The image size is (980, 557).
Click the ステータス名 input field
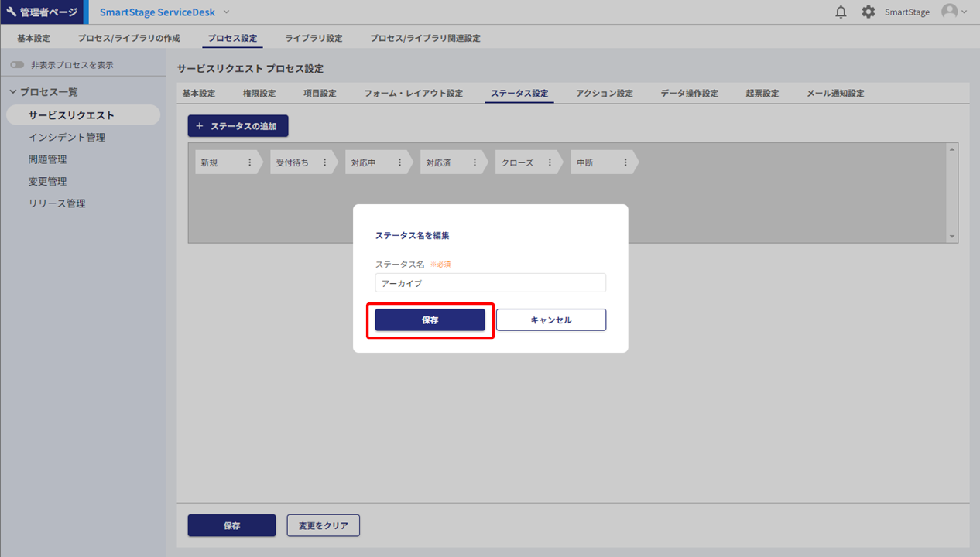coord(490,283)
